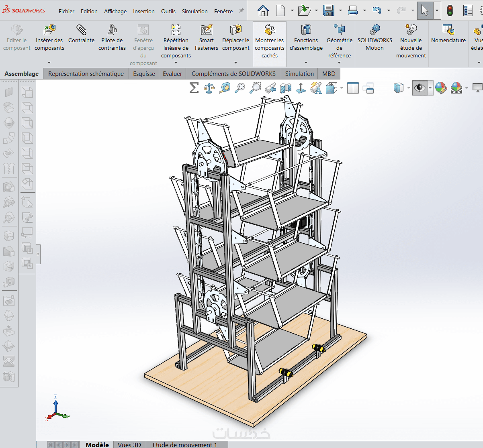Click the Contrainte (mate) tool icon
This screenshot has height=448, width=483.
81,30
